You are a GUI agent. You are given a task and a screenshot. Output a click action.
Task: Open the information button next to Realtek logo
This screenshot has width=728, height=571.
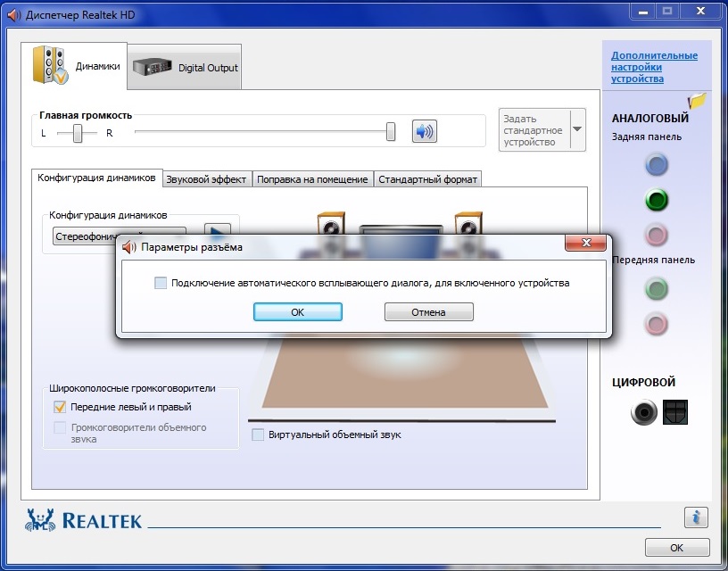(x=696, y=517)
